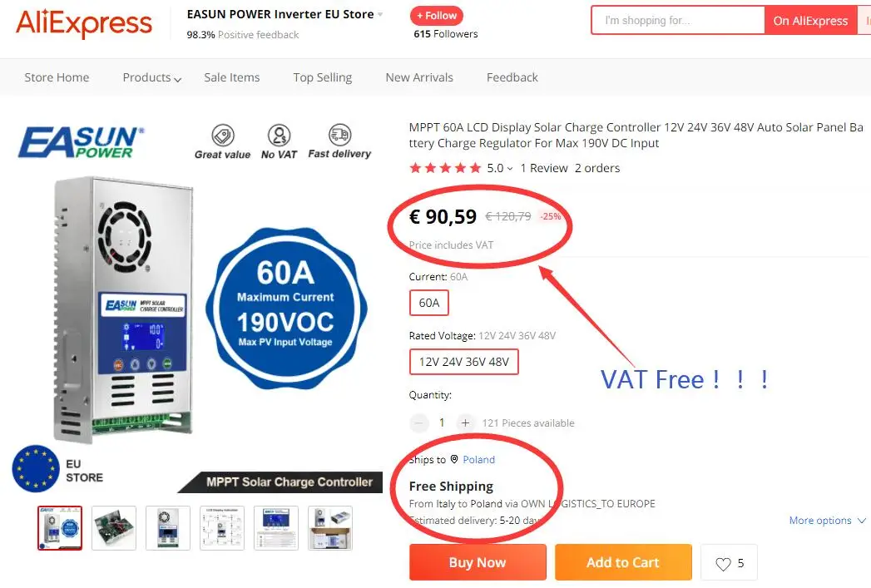
Task: Go to the Feedback tab
Action: (512, 77)
